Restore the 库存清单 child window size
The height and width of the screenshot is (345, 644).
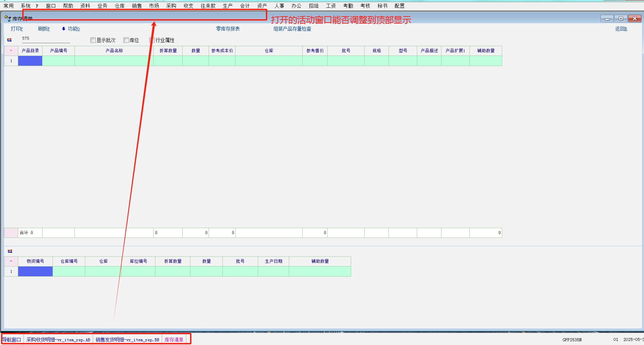pos(621,19)
